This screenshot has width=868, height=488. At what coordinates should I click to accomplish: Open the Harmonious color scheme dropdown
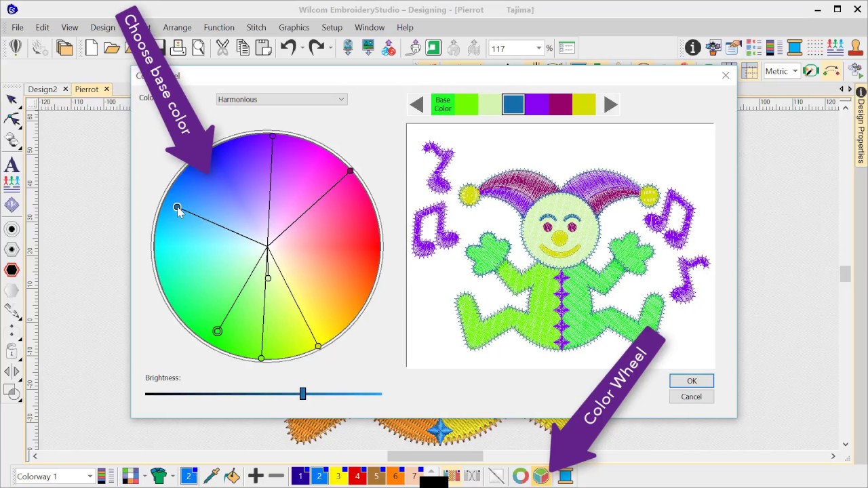click(281, 100)
